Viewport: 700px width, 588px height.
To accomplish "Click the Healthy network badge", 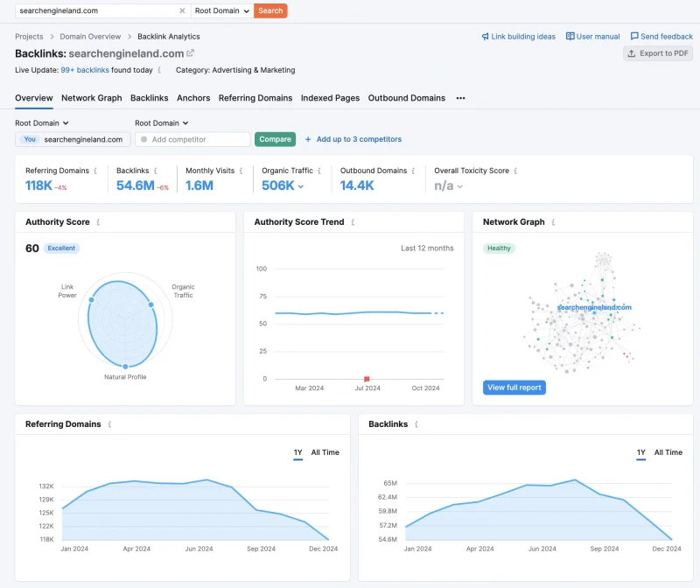I will pyautogui.click(x=499, y=248).
